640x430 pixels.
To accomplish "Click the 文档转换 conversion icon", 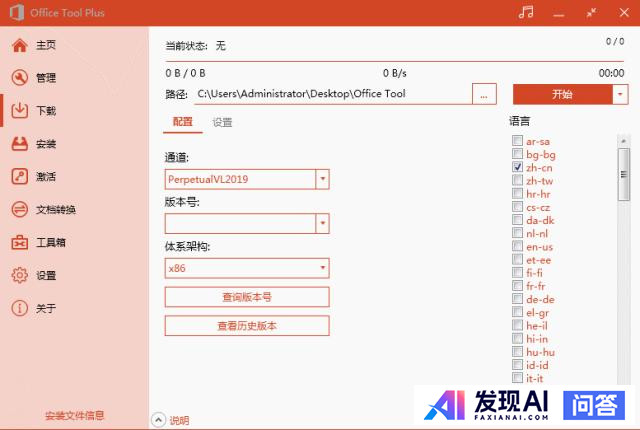I will coord(19,209).
